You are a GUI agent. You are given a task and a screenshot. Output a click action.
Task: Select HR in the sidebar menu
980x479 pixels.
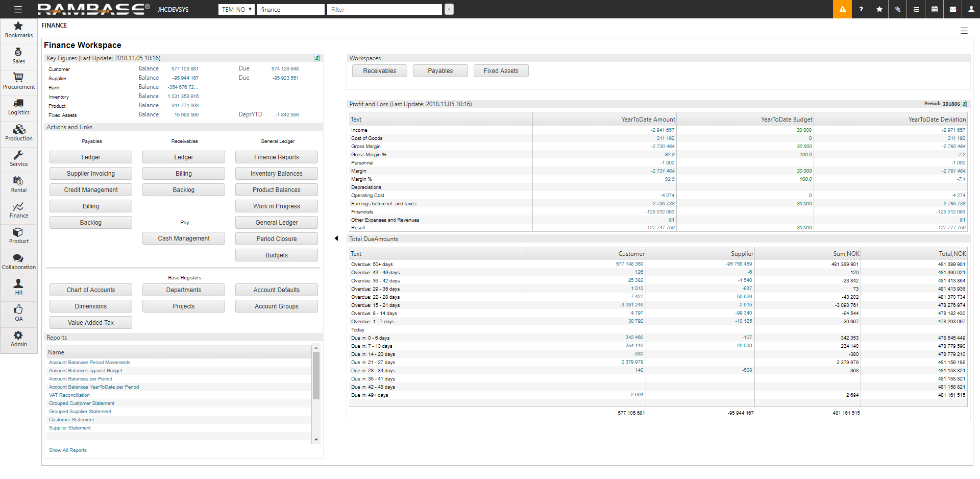click(19, 288)
